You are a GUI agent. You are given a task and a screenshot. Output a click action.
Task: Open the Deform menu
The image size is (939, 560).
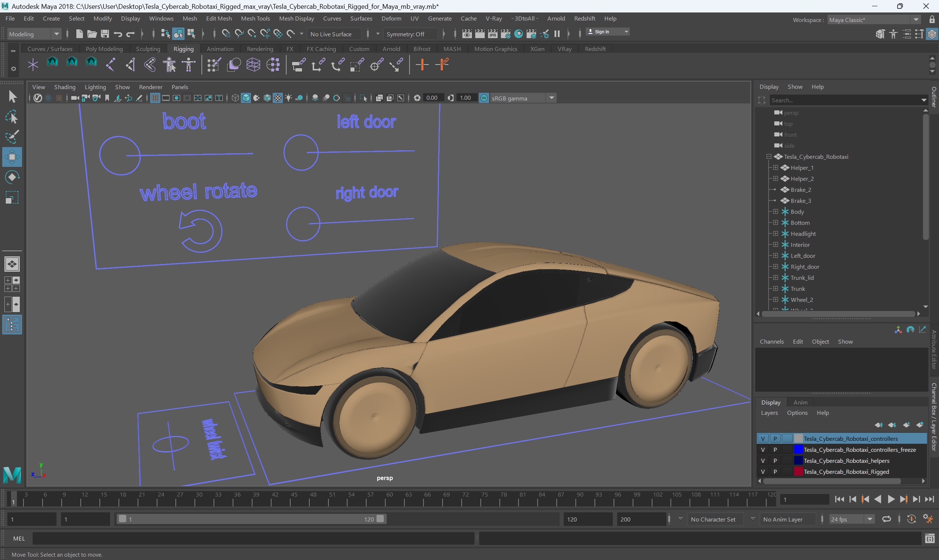(391, 18)
